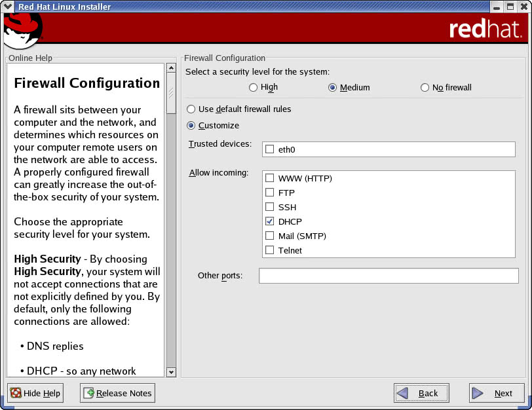Select the No firewall option
532x410 pixels.
[x=425, y=88]
